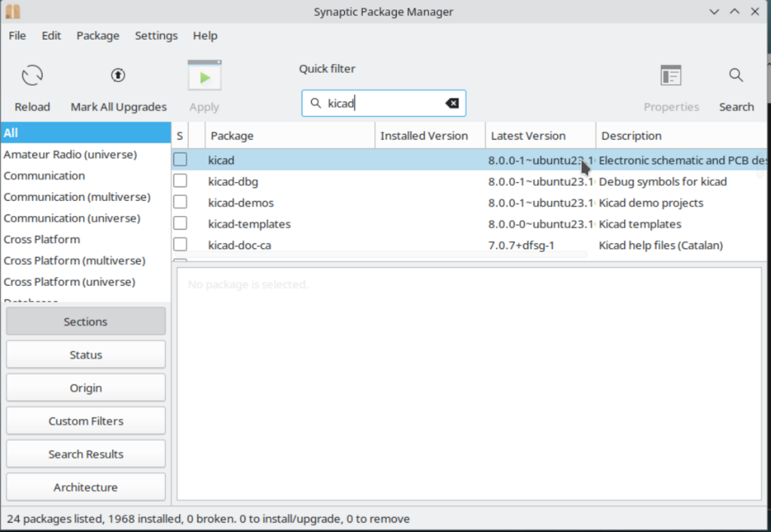Click the Custom Filters button
Image resolution: width=771 pixels, height=532 pixels.
86,421
